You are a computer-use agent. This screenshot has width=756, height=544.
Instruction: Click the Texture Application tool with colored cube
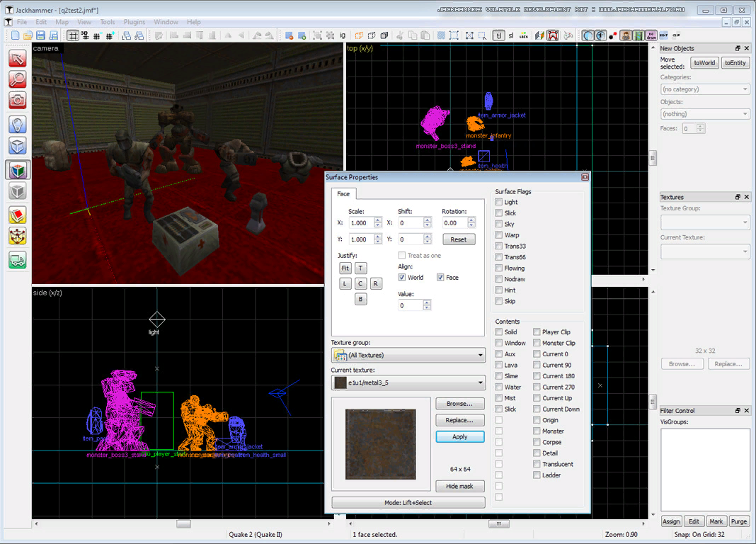18,170
